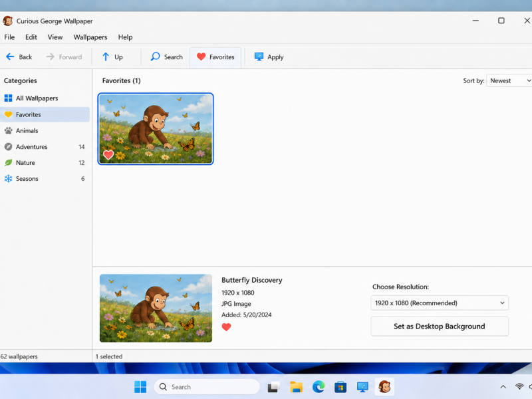Click the Seasons count 6
This screenshot has width=532, height=399.
point(82,179)
